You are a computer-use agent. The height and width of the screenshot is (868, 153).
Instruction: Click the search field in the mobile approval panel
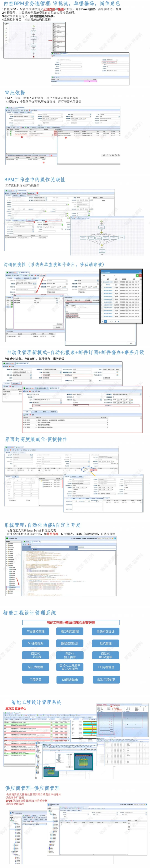tap(125, 276)
